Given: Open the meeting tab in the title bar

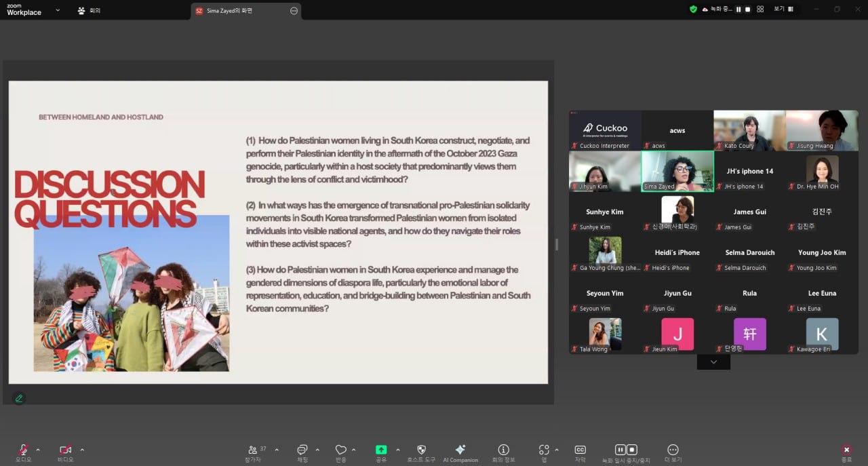Looking at the screenshot, I should pos(89,10).
